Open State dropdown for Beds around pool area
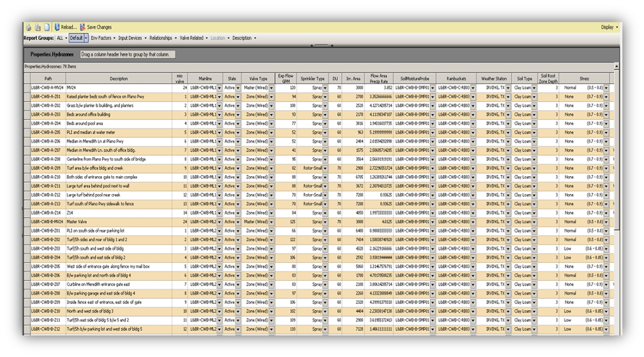The width and height of the screenshot is (644, 357). pyautogui.click(x=239, y=124)
